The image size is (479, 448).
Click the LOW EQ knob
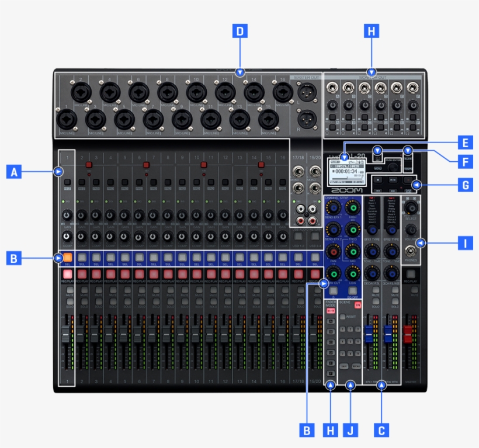353,273
